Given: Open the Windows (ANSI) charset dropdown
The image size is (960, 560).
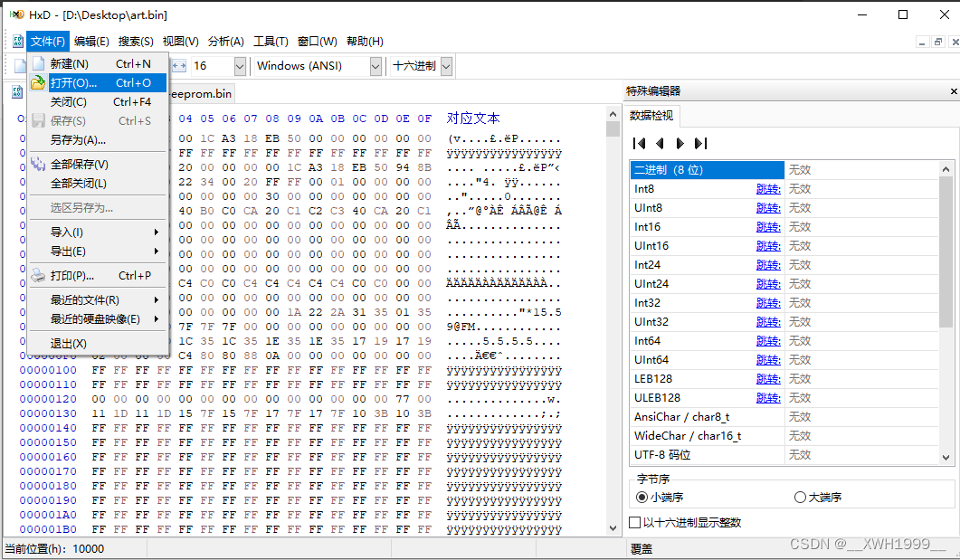Looking at the screenshot, I should point(375,66).
